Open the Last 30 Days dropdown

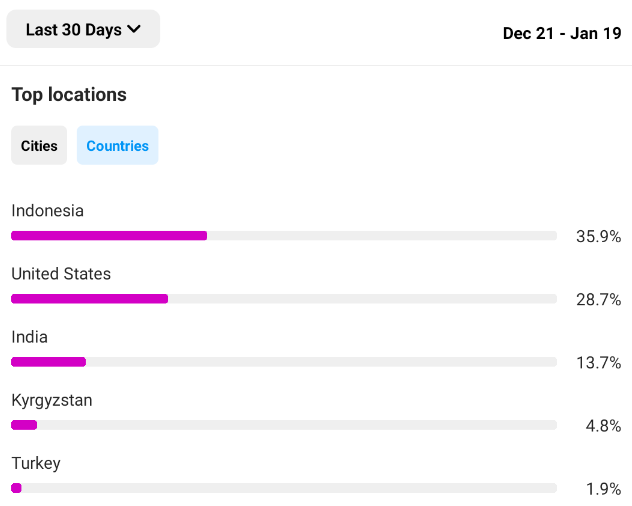[x=83, y=29]
